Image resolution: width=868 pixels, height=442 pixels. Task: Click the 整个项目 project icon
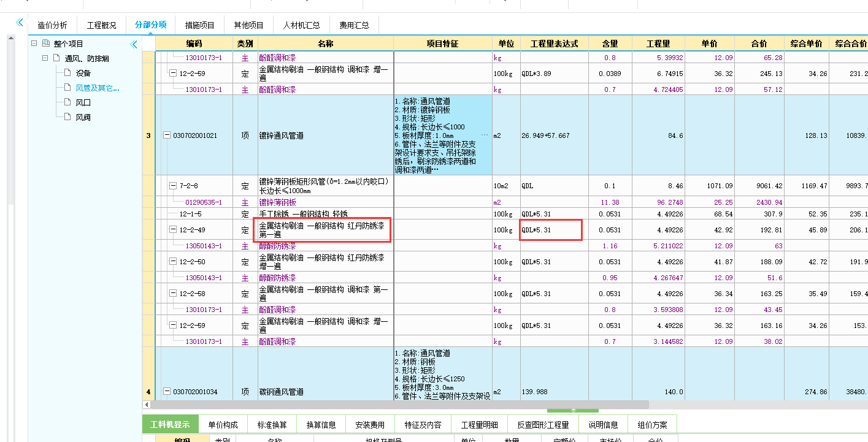45,44
